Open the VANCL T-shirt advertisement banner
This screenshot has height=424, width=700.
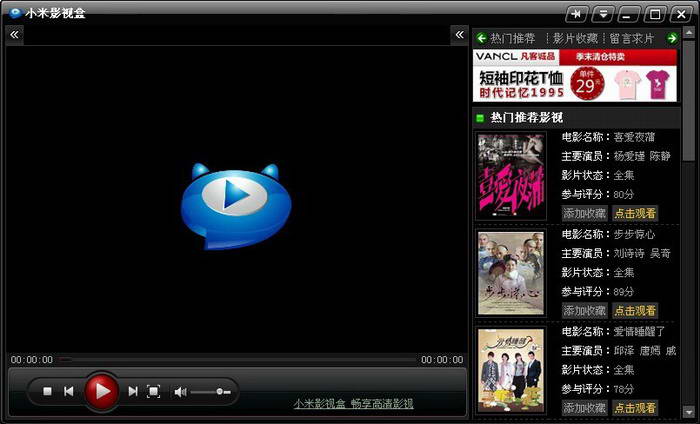pos(575,75)
